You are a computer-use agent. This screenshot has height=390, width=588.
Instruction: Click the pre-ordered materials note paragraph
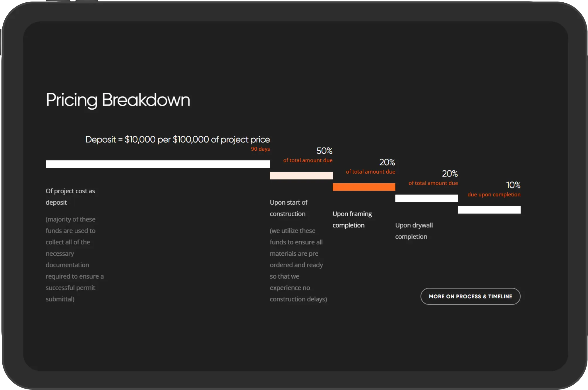click(x=298, y=265)
